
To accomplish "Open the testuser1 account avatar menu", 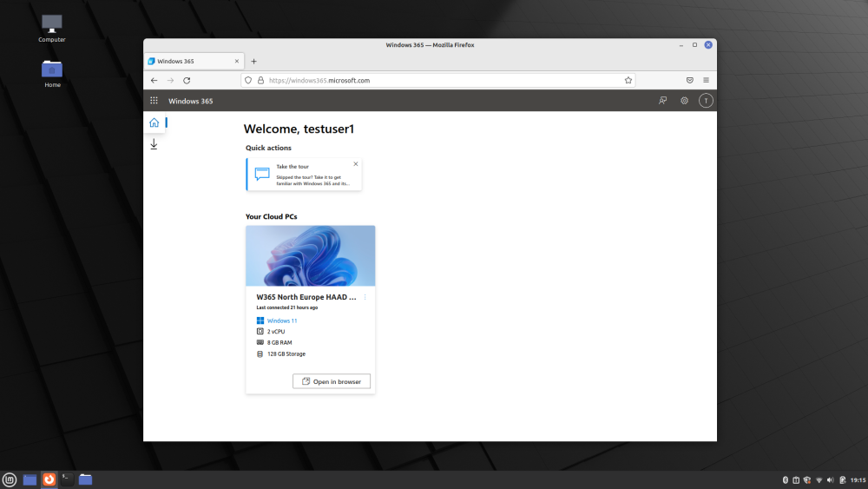I will pos(706,101).
